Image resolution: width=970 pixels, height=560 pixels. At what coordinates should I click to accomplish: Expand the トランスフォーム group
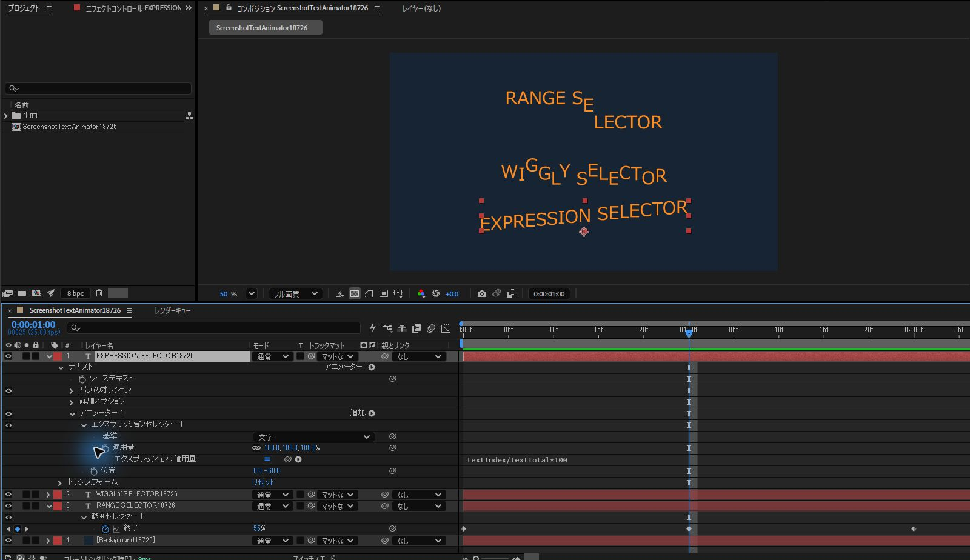point(60,483)
